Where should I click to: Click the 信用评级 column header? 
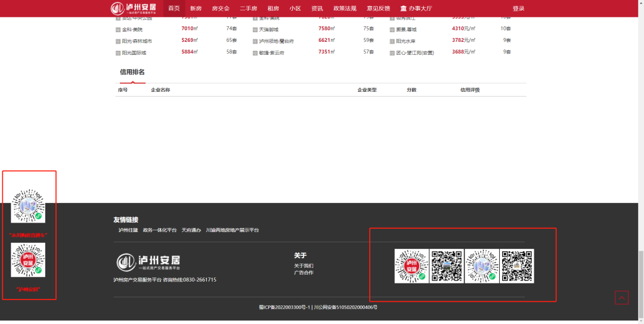pos(470,90)
